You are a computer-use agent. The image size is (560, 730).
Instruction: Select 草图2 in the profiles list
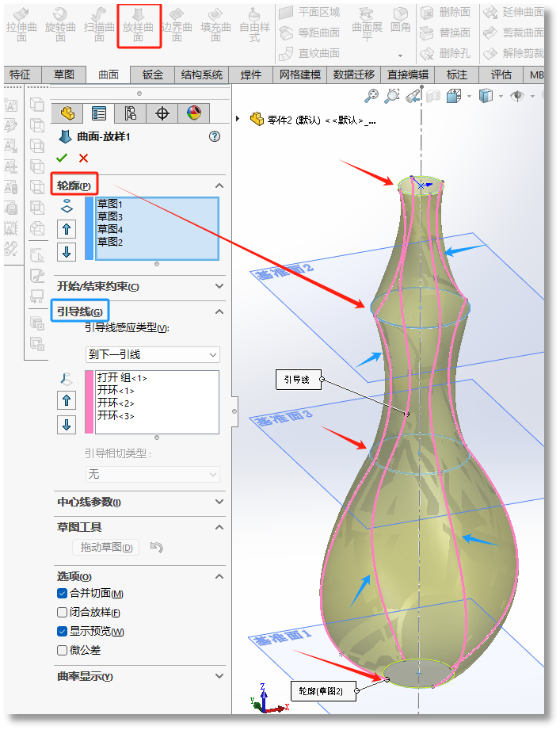click(157, 242)
